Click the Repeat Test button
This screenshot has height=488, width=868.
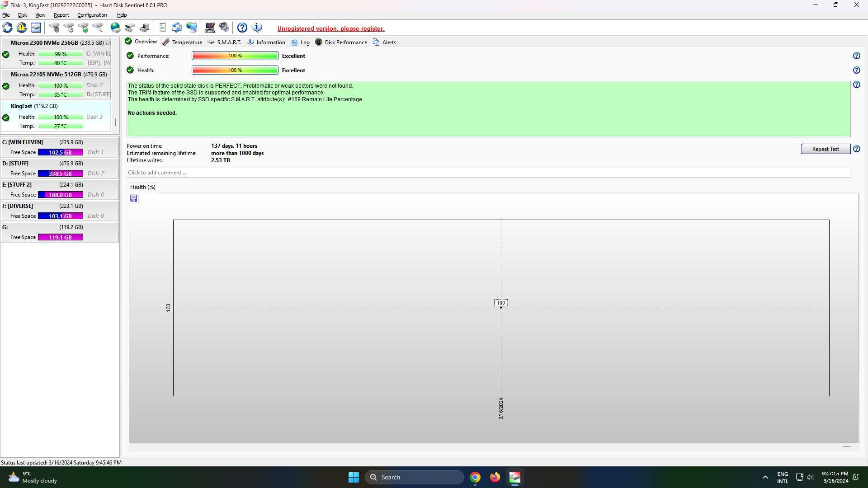[826, 149]
